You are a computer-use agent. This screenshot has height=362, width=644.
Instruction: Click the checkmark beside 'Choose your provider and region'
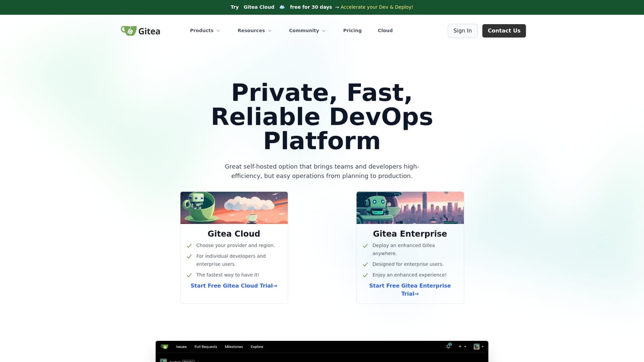189,246
